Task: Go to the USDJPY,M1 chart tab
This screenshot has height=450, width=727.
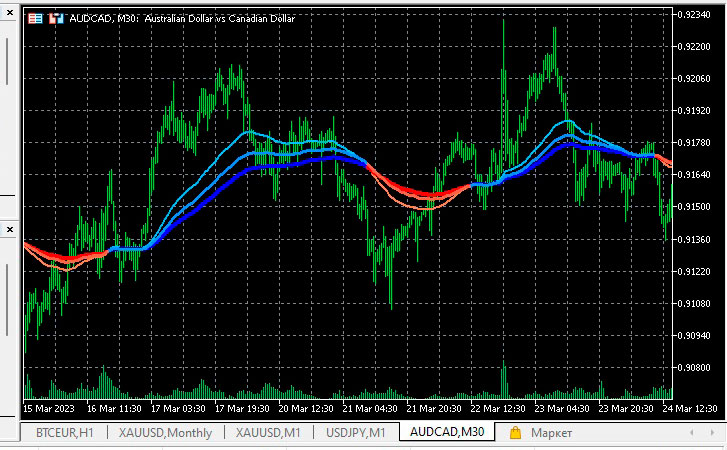Action: pos(355,433)
